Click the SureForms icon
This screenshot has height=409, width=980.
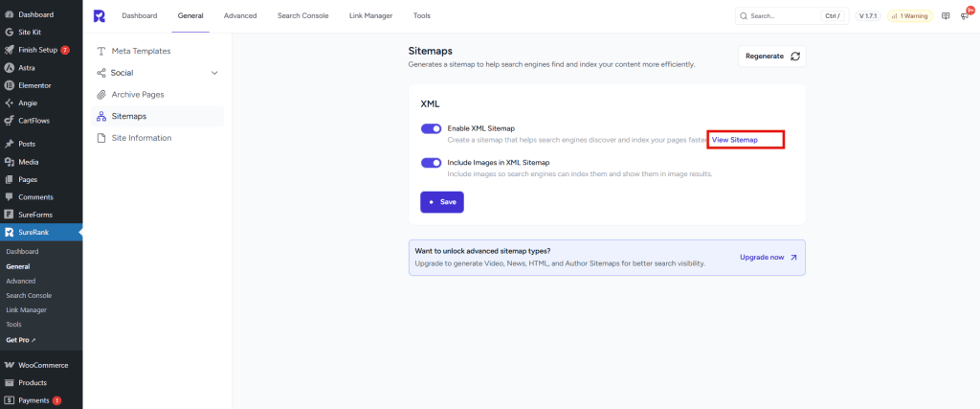point(9,215)
